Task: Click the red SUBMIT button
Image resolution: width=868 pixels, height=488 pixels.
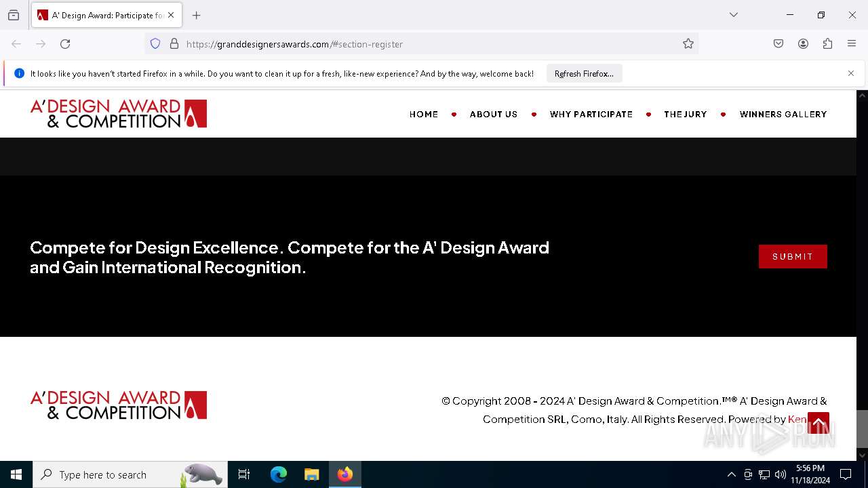Action: point(793,256)
